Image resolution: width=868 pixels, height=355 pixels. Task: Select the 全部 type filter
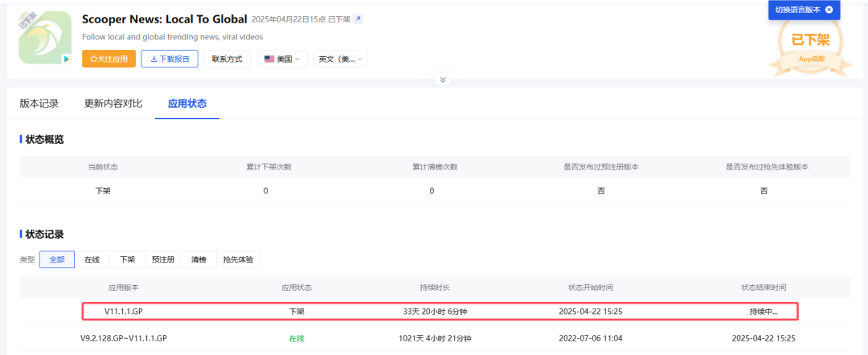(x=57, y=259)
